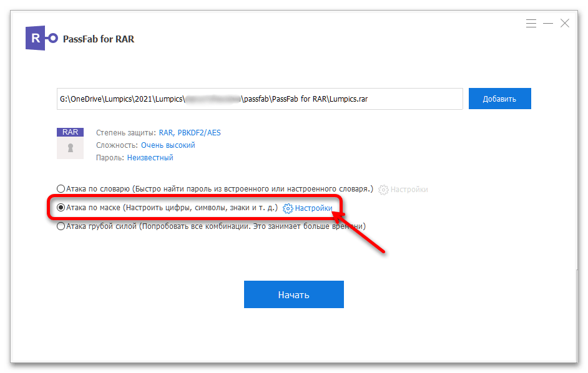The width and height of the screenshot is (588, 373).
Task: Click the greyed gear icon for dictionary settings
Action: [383, 190]
